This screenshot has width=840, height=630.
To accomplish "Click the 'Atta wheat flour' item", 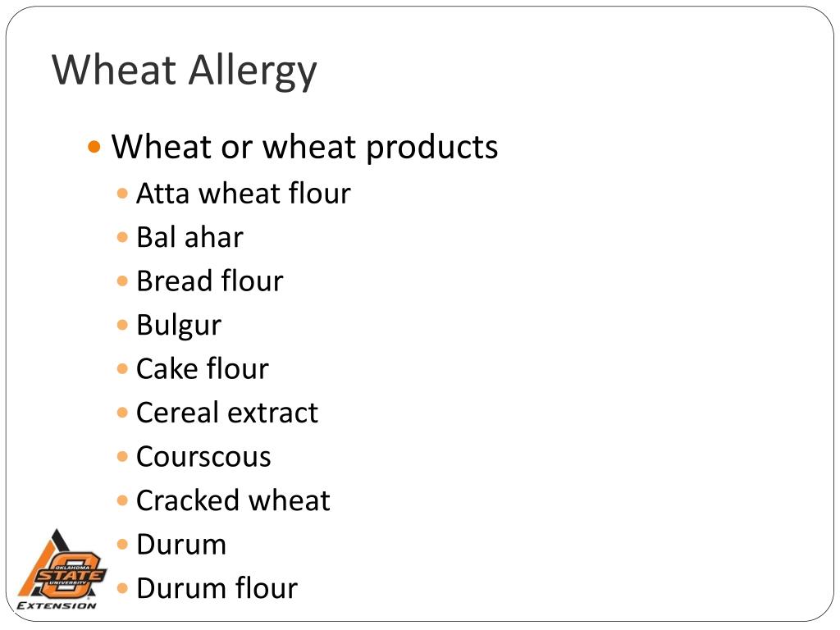I will (243, 193).
